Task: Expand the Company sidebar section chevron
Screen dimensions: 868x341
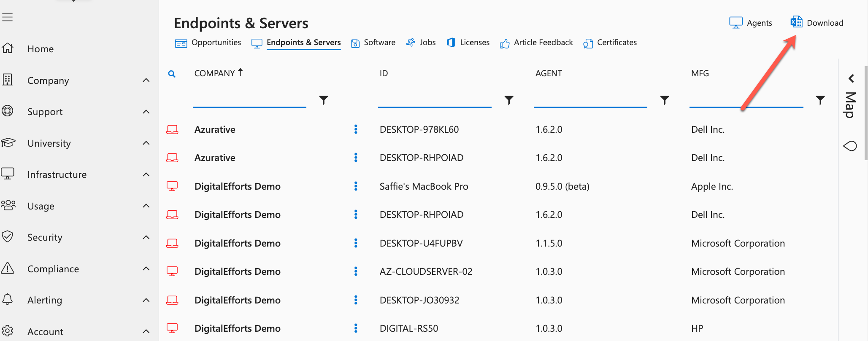Action: tap(146, 80)
